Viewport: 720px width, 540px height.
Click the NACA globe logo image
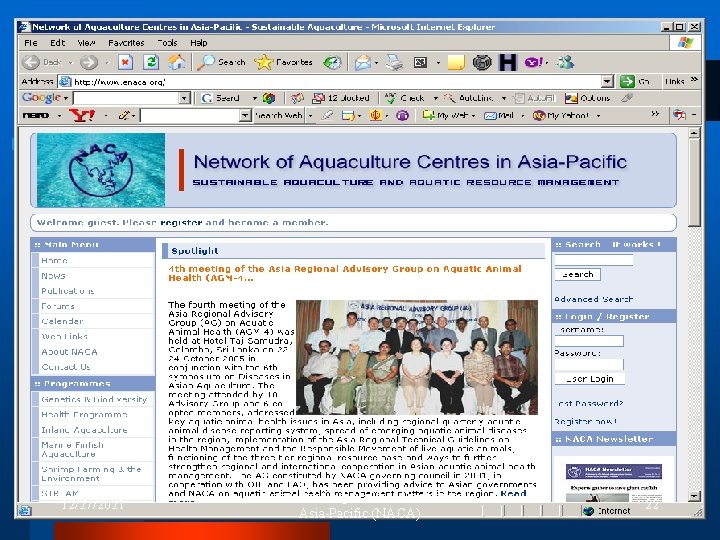[101, 170]
